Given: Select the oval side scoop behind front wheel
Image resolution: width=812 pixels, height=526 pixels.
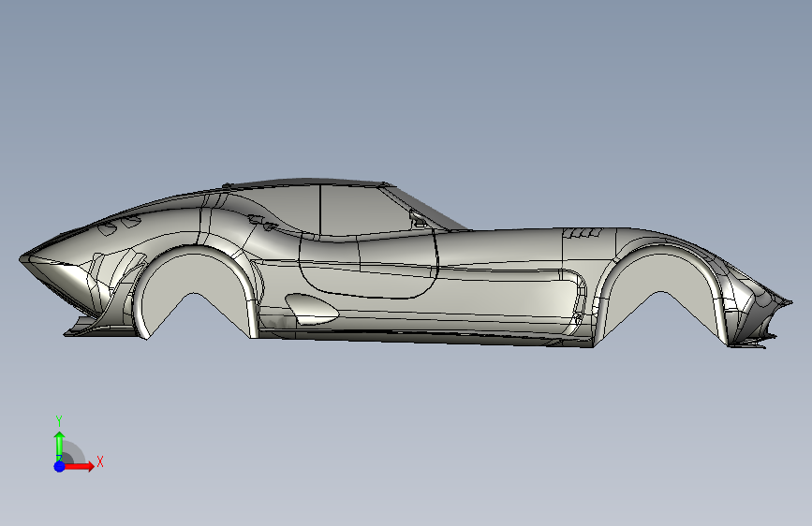Looking at the screenshot, I should (312, 309).
